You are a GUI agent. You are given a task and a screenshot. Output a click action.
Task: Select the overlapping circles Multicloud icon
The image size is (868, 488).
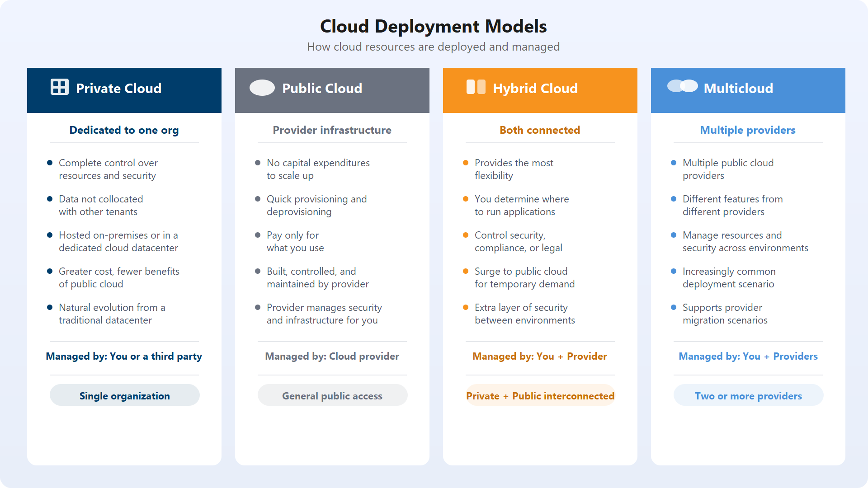click(x=682, y=85)
